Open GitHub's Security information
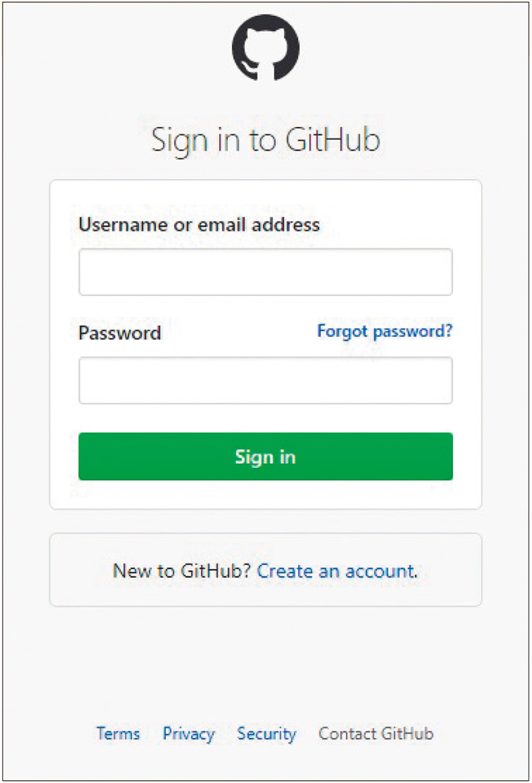The width and height of the screenshot is (532, 783). pyautogui.click(x=267, y=734)
